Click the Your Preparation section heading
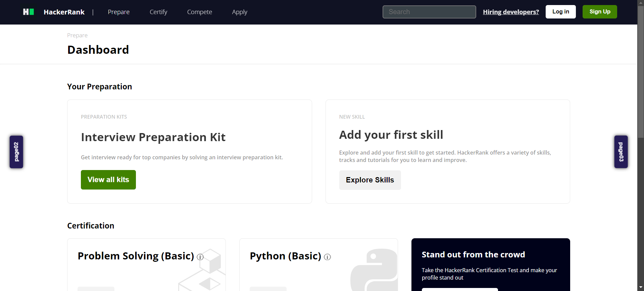 (99, 87)
